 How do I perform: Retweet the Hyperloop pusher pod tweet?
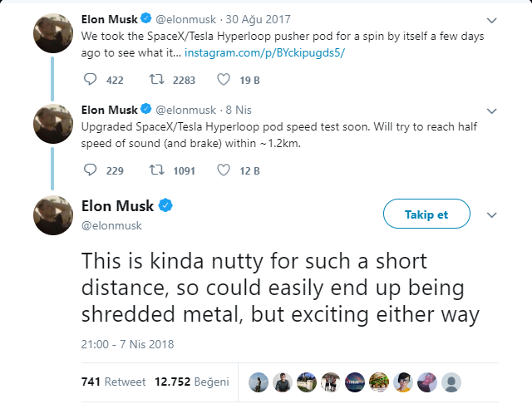(x=155, y=80)
